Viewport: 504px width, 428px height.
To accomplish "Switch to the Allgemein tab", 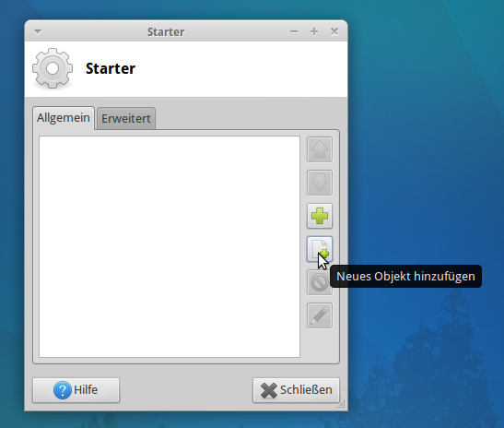I will coord(64,118).
